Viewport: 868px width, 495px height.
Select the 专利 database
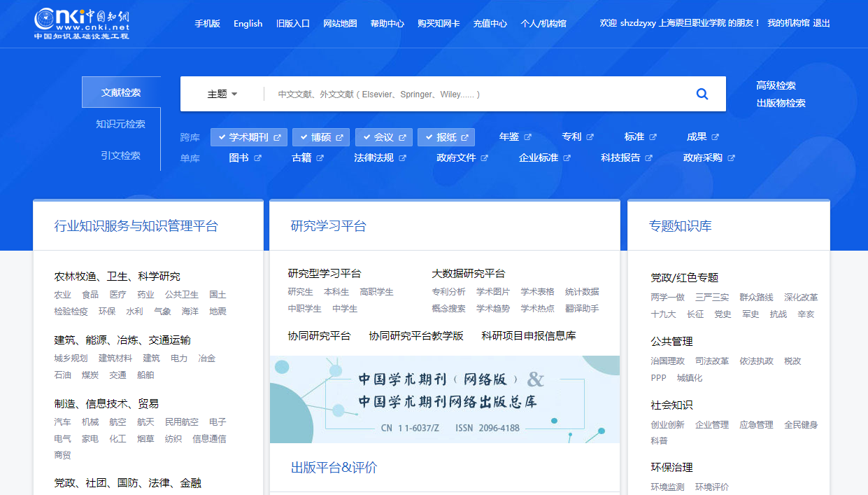point(571,137)
